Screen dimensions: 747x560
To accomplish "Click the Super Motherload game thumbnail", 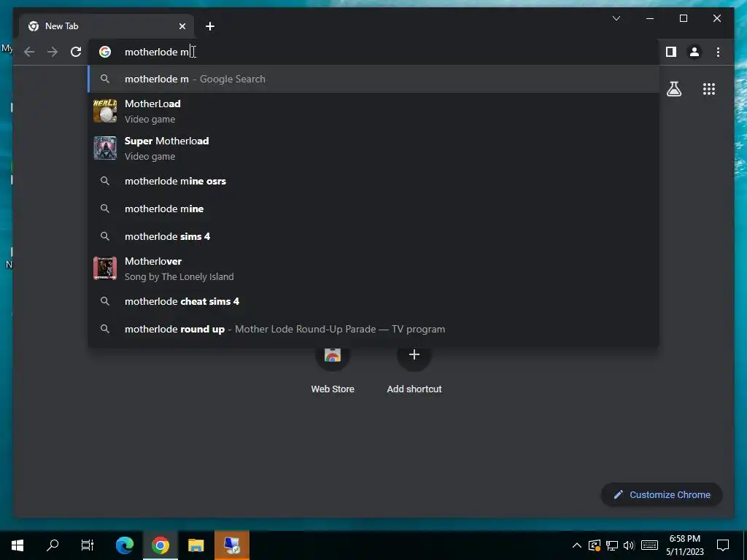I will coord(105,148).
